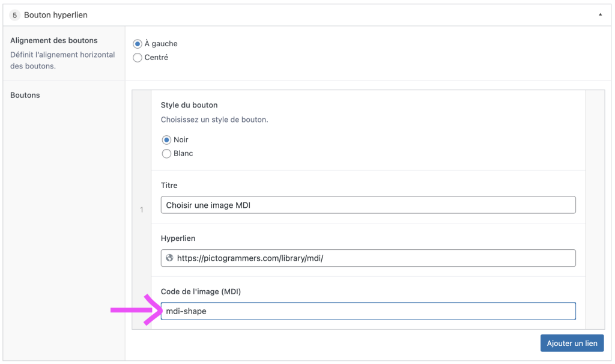
Task: Click the Titre field with Choisir une image MDI
Action: tap(368, 205)
